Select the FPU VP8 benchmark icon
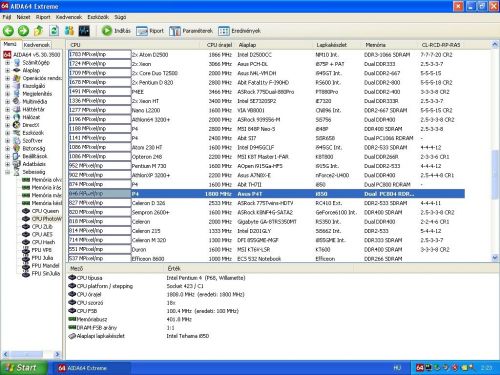 (26, 251)
